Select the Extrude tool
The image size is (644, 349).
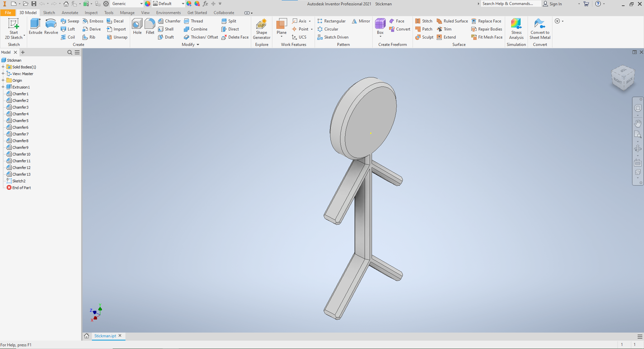[x=35, y=27]
